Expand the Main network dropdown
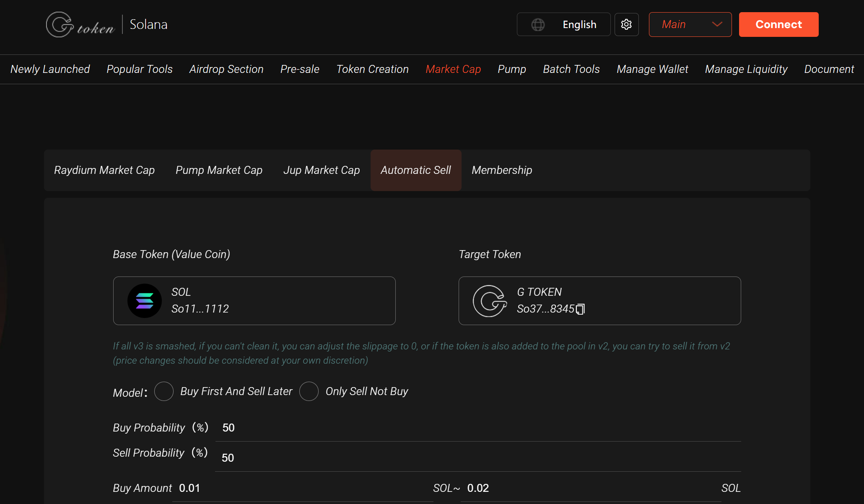 [x=690, y=24]
